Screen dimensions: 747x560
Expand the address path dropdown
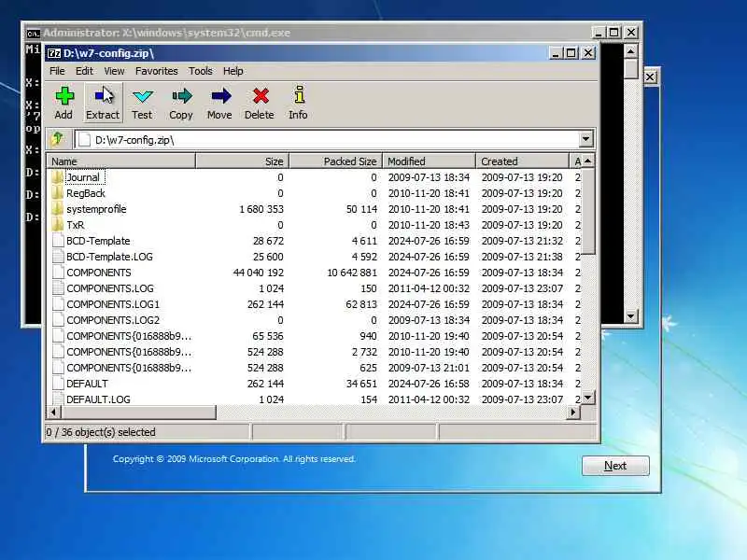click(x=586, y=139)
